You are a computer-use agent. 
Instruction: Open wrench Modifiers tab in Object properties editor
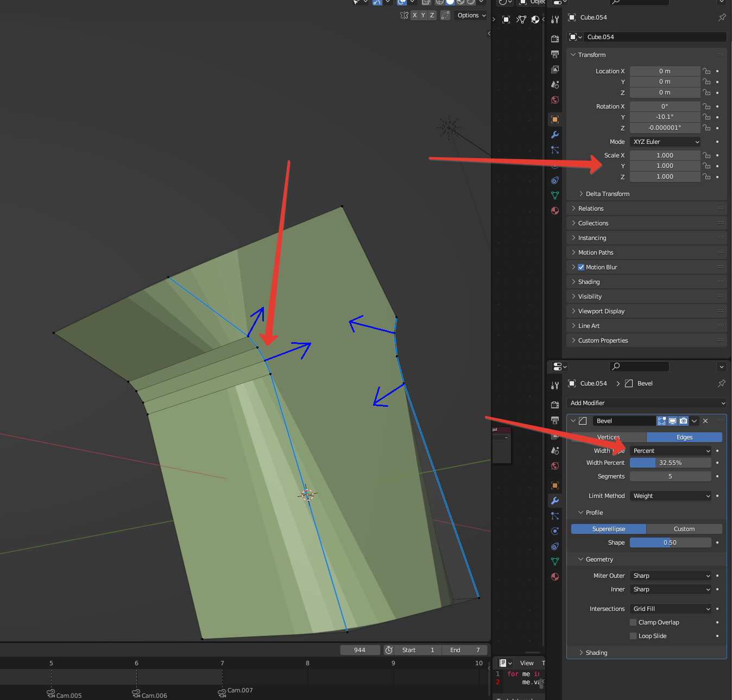(555, 135)
